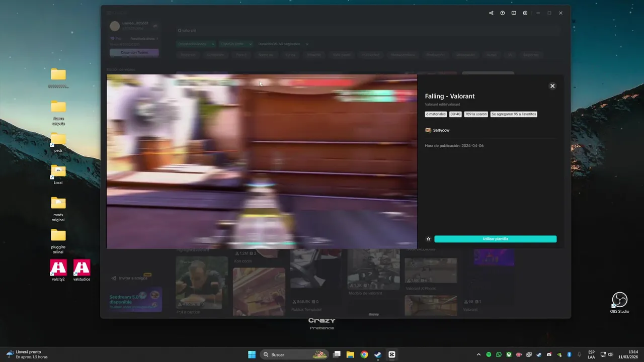The height and width of the screenshot is (362, 644).
Task: Click the '789 la usaron' tag
Action: click(x=476, y=114)
